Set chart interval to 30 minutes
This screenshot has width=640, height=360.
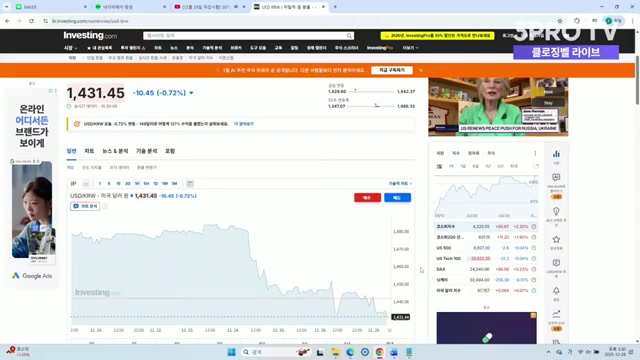128,183
